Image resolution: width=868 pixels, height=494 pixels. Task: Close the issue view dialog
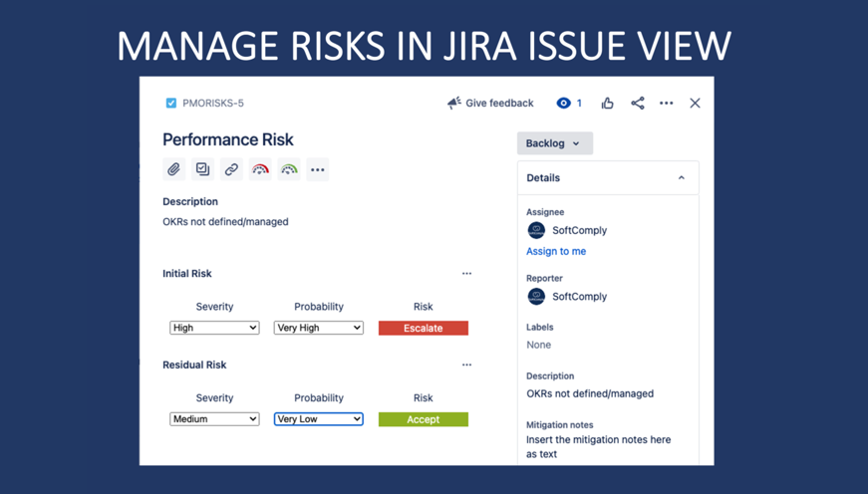point(695,103)
